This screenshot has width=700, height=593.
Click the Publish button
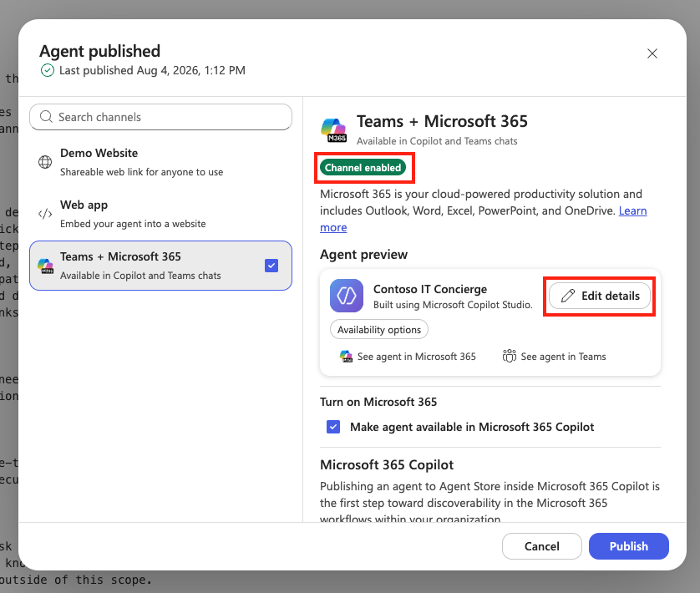click(628, 546)
